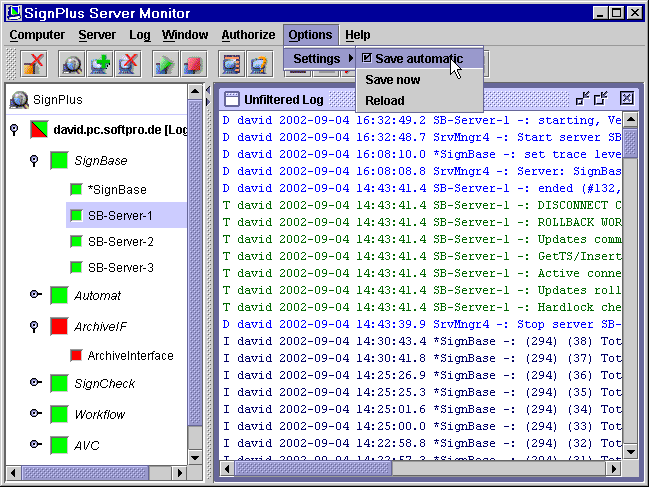Select ArchiveInterface in the server tree
Image resolution: width=649 pixels, height=487 pixels.
(130, 355)
